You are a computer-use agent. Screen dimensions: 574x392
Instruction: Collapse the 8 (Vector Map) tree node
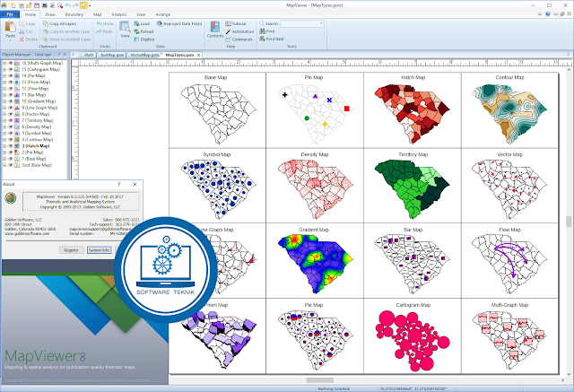coord(4,114)
